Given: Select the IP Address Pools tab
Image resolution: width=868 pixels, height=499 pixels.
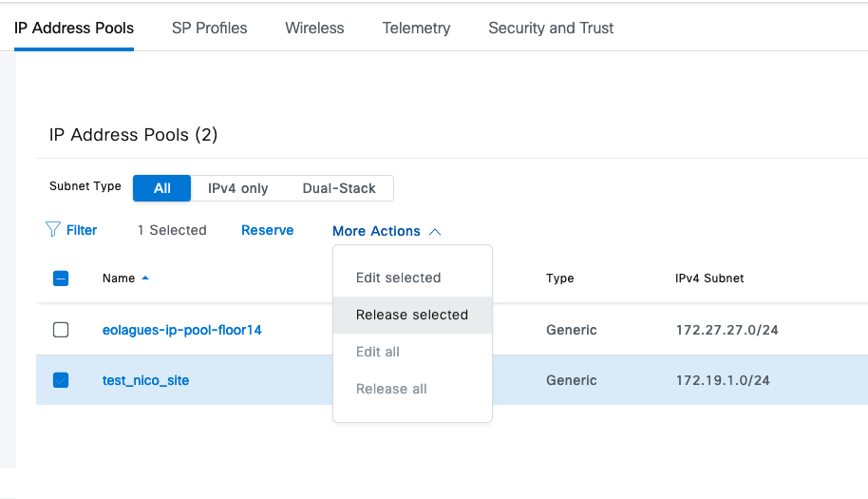Looking at the screenshot, I should (x=74, y=29).
